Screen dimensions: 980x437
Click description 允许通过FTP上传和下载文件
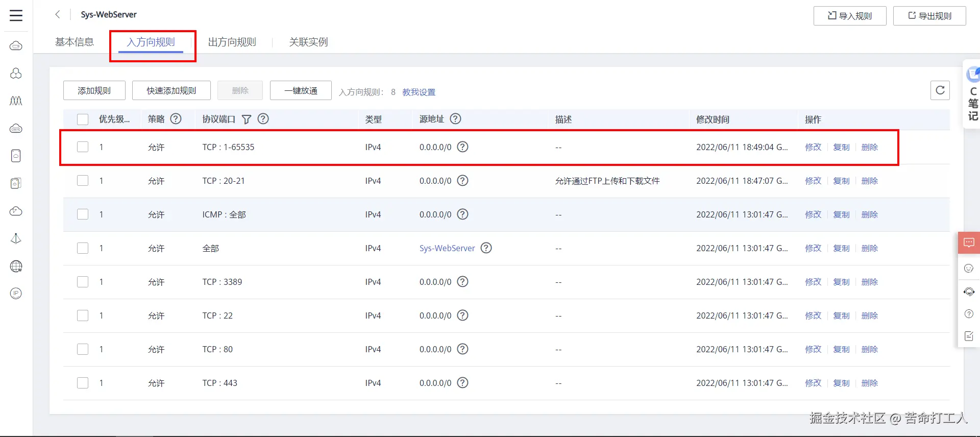coord(607,181)
